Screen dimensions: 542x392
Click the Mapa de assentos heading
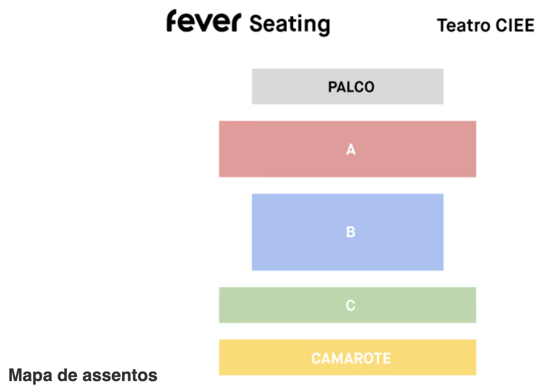(x=83, y=375)
